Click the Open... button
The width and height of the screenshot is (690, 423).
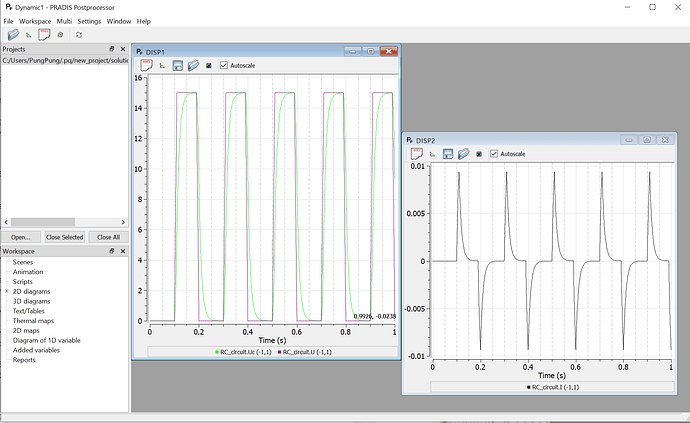(x=21, y=237)
